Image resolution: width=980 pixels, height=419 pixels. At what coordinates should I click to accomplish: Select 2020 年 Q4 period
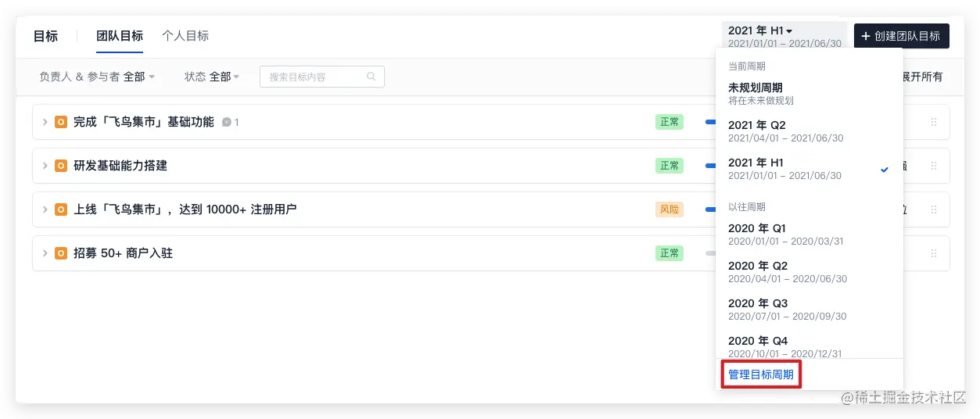tap(809, 346)
